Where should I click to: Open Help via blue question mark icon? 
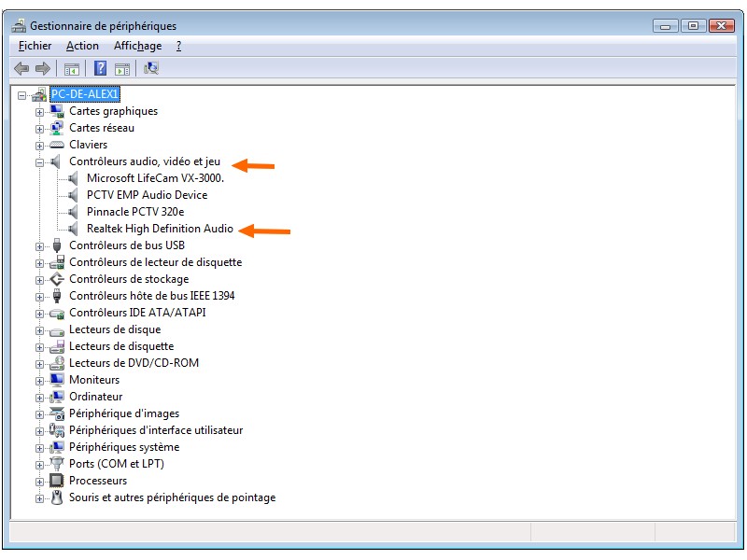101,68
